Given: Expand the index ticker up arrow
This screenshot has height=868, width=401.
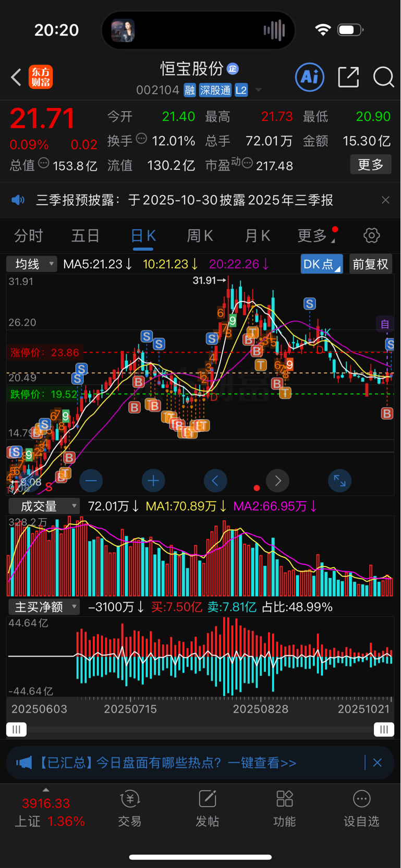Looking at the screenshot, I should point(46,790).
